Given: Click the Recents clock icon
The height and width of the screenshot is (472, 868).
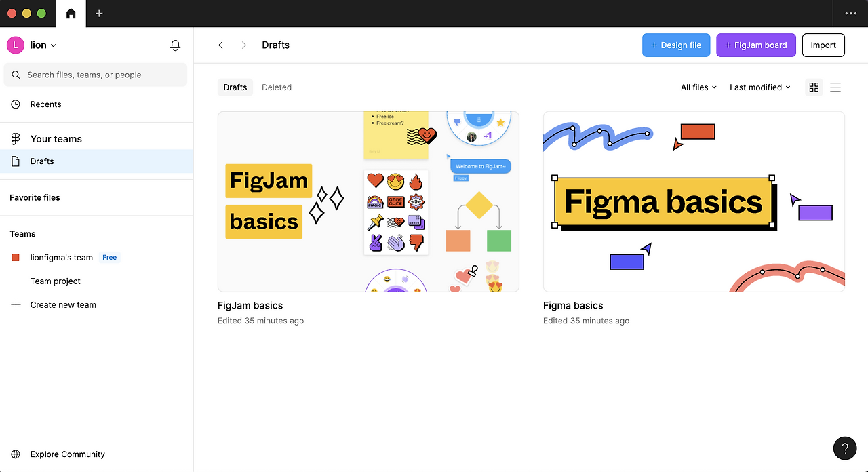Looking at the screenshot, I should tap(16, 104).
